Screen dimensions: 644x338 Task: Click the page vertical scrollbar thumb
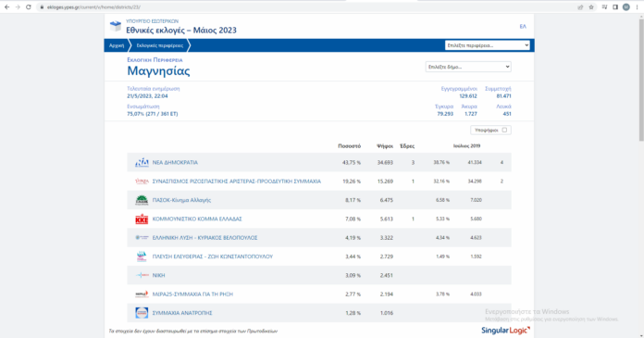click(640, 81)
